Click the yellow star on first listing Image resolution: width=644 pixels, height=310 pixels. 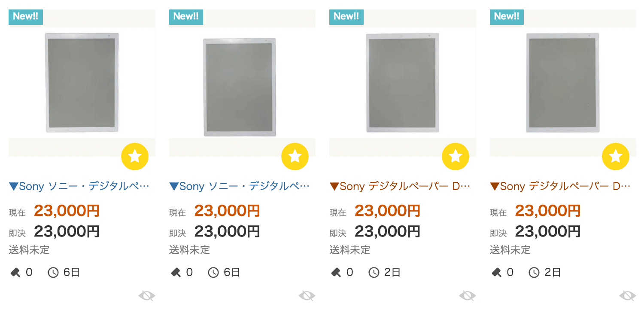point(135,157)
